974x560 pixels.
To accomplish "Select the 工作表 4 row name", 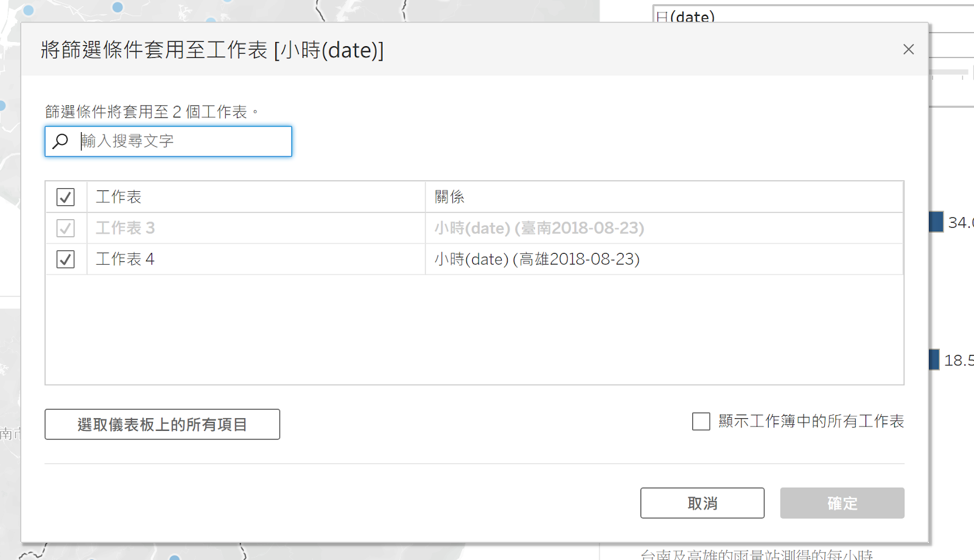I will [125, 259].
